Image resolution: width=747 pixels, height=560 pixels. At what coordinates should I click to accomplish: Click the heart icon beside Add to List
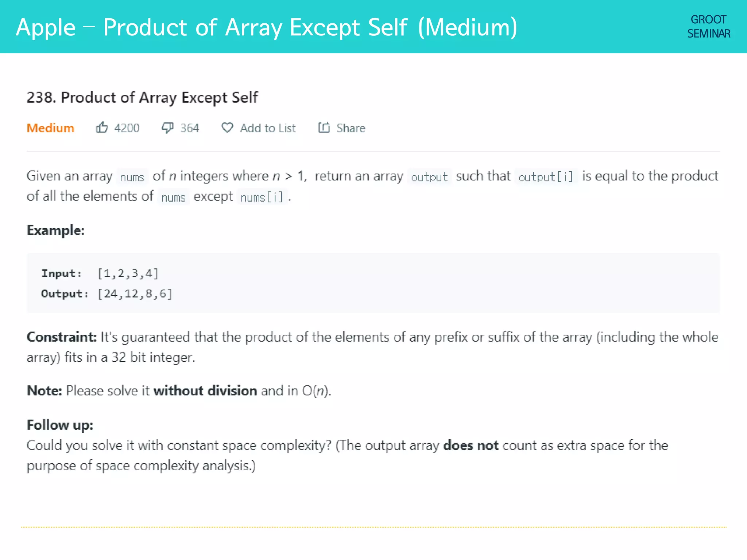(227, 128)
